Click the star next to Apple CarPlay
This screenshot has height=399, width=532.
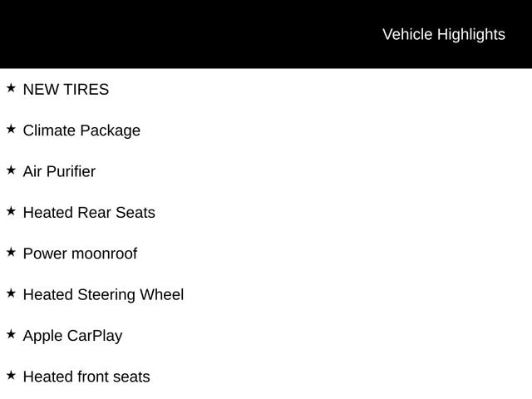(x=11, y=334)
